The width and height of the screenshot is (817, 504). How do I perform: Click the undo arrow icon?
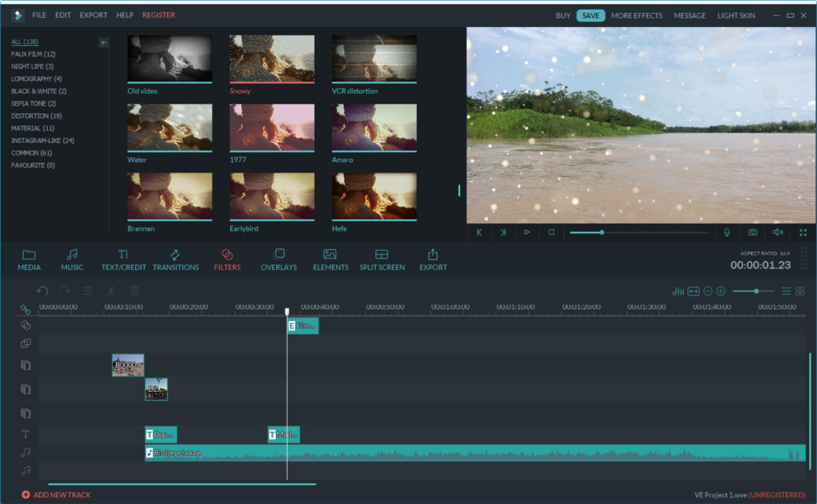(42, 291)
